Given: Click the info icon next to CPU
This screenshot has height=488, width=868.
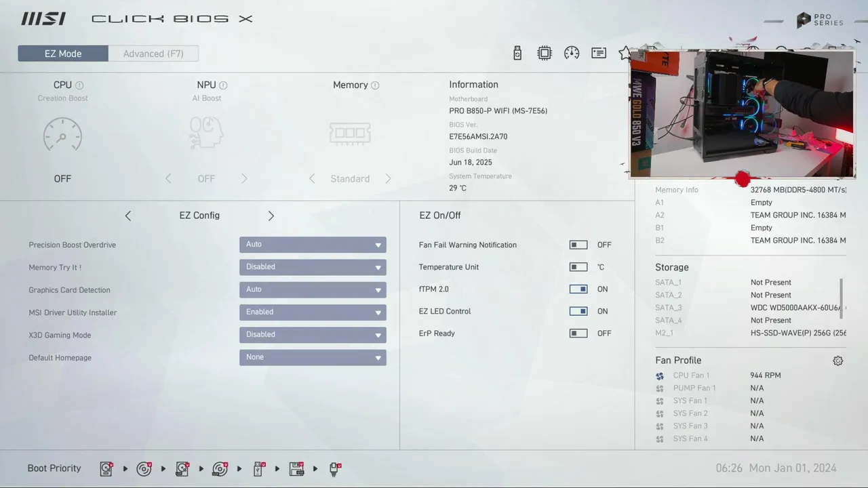Looking at the screenshot, I should click(x=79, y=85).
